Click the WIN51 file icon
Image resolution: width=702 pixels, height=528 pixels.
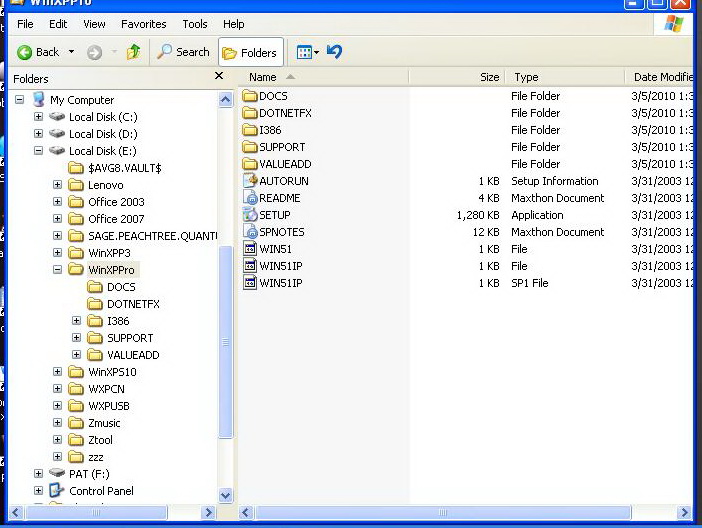[x=250, y=249]
